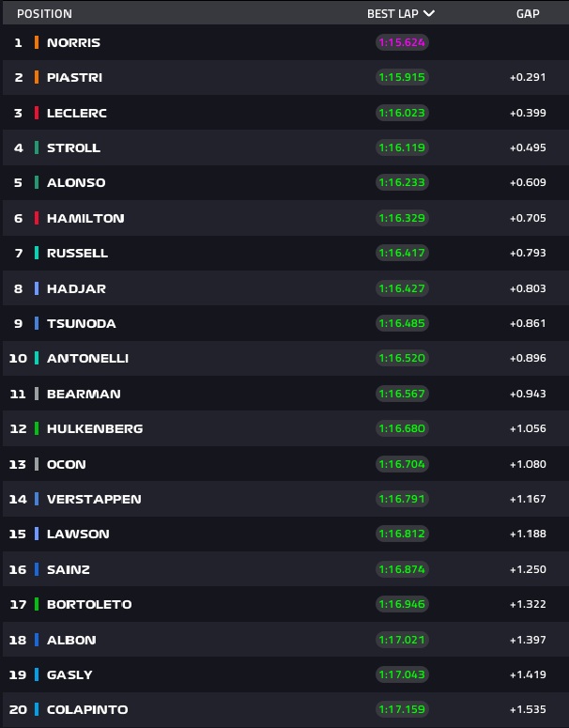Click the RUSSELL driver name

[77, 253]
